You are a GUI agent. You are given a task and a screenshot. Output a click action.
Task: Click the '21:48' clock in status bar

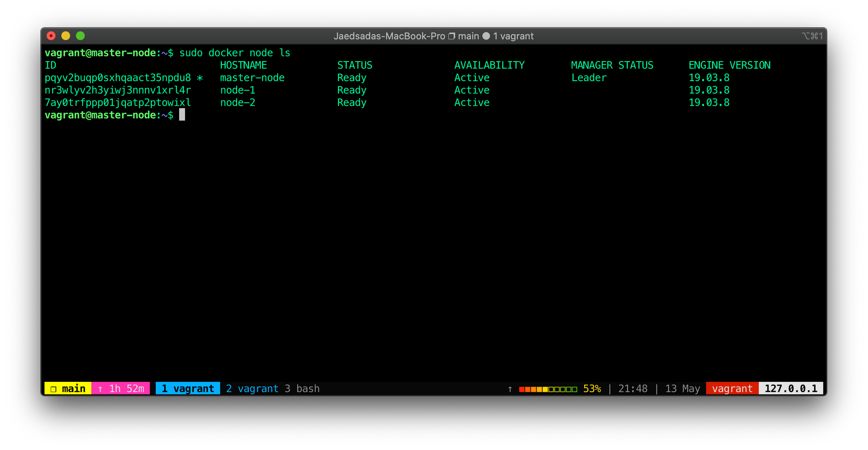point(633,389)
